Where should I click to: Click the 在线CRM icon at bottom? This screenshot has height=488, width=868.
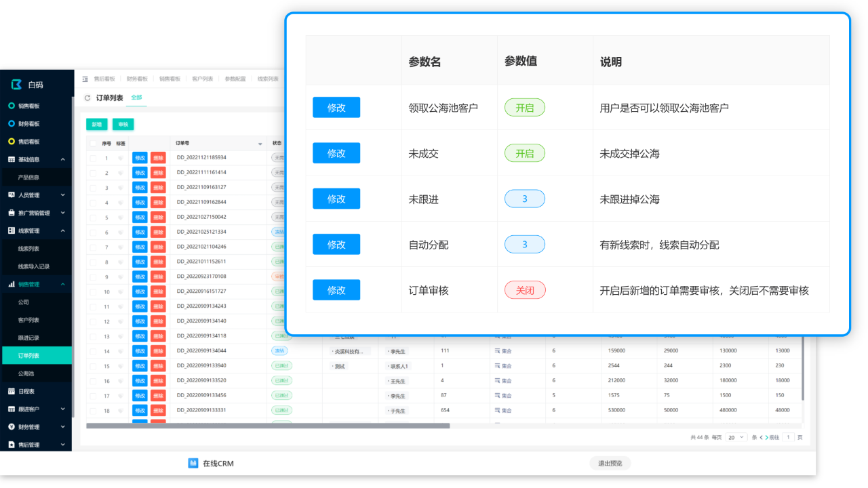193,463
